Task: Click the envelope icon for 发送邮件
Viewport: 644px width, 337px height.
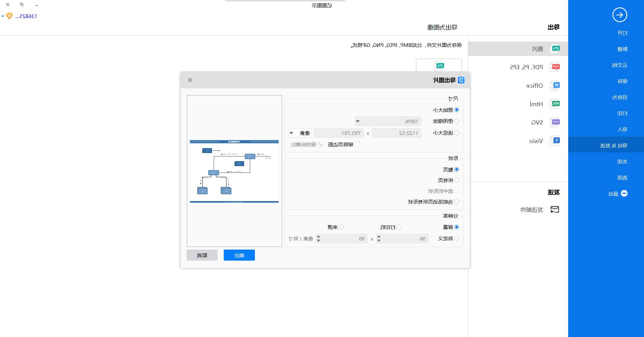Action: 555,210
